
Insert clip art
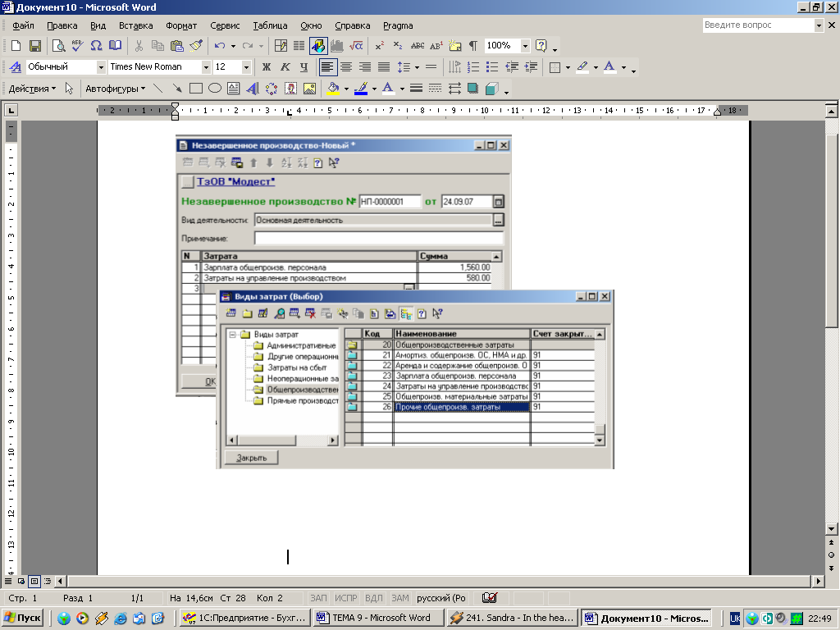[x=290, y=89]
